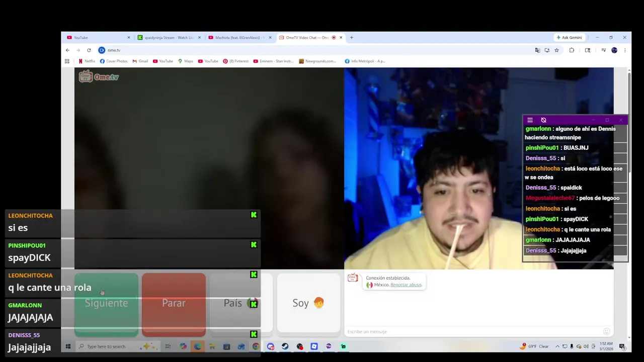Click Kick badge beside q le cante una rola
644x362 pixels.
click(x=254, y=275)
